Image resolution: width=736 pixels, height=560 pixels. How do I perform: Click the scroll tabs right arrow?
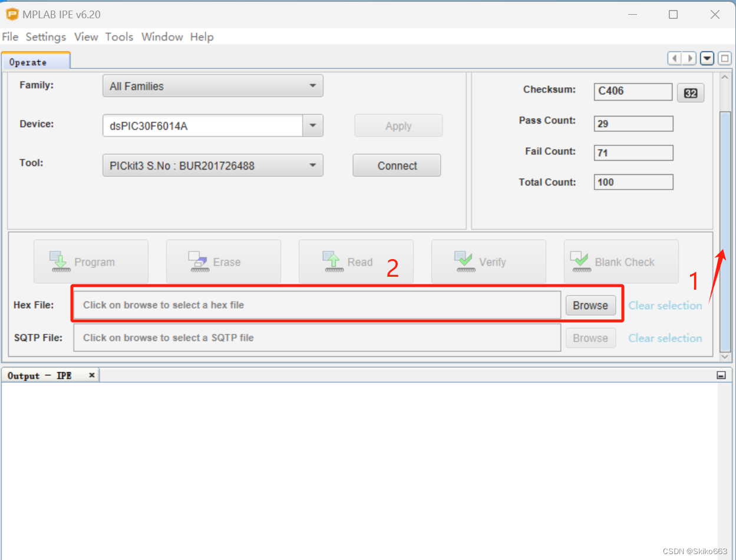pyautogui.click(x=689, y=58)
